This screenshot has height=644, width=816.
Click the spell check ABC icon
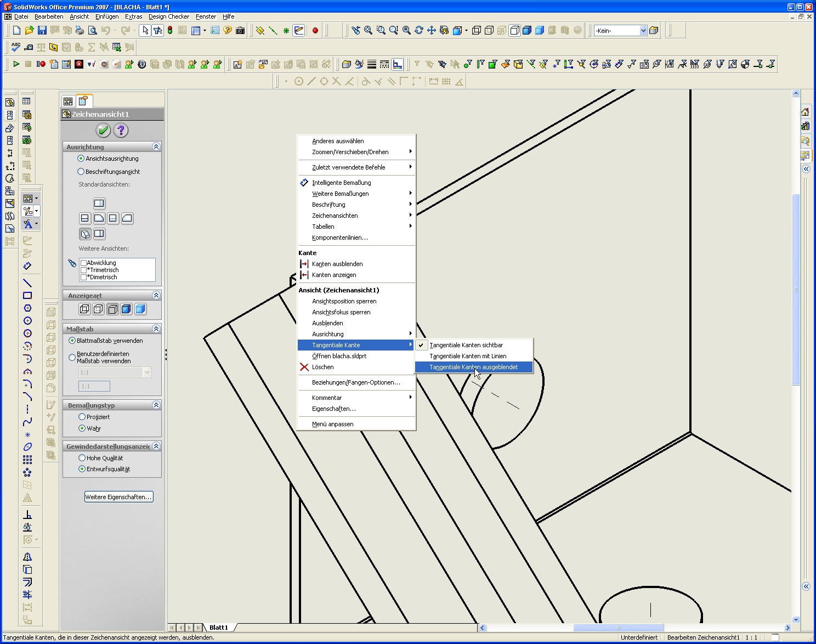[x=16, y=47]
